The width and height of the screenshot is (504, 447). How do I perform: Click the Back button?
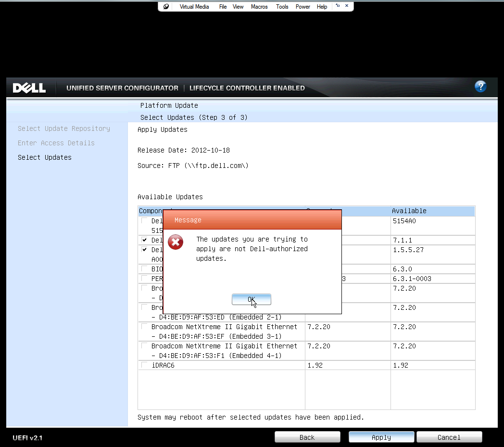point(307,437)
